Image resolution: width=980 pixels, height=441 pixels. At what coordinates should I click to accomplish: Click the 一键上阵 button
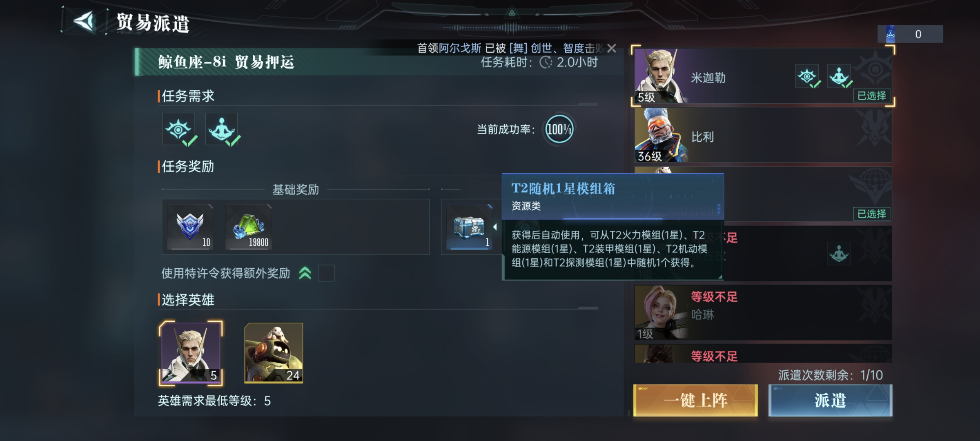(695, 400)
